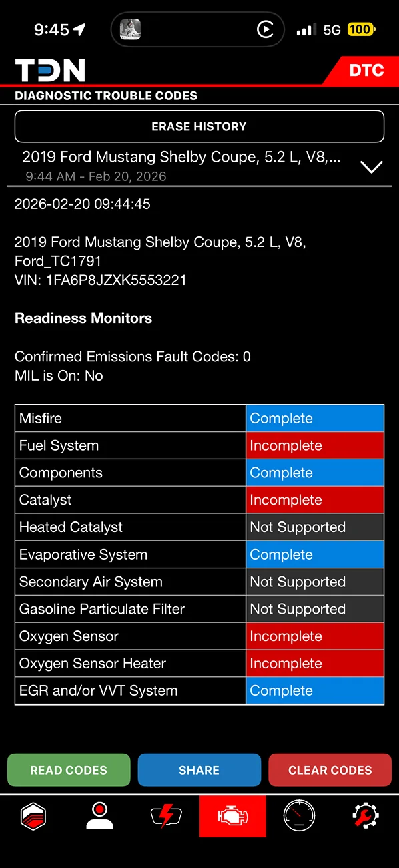The height and width of the screenshot is (868, 399).
Task: Tap the playback circle icon in status bar
Action: (x=265, y=29)
